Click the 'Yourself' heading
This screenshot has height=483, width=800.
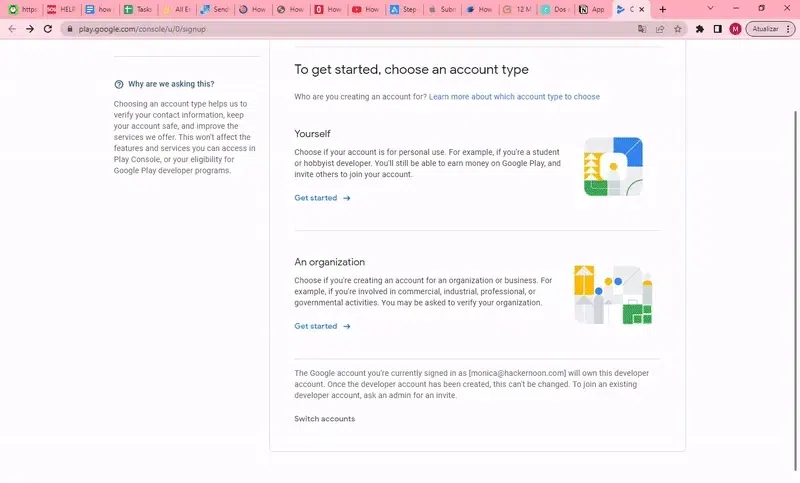coord(312,134)
